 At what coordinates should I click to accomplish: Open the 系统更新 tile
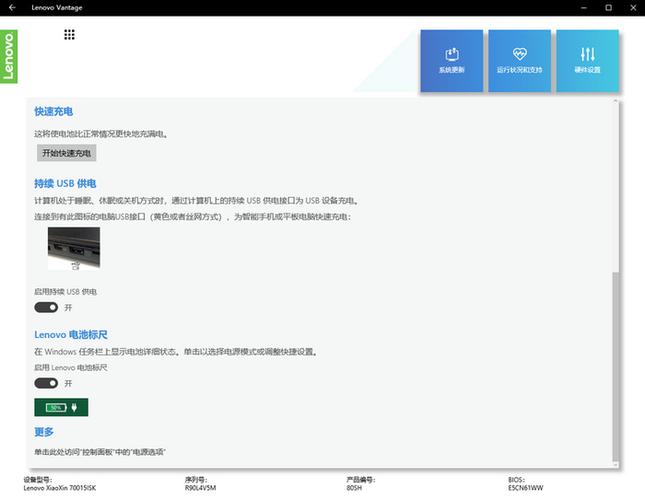tap(452, 61)
